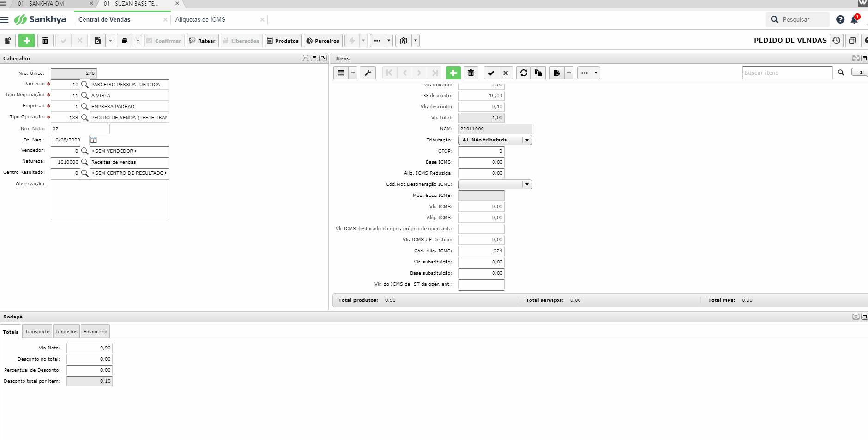Open the Itens more-options dropdown arrow

point(596,73)
